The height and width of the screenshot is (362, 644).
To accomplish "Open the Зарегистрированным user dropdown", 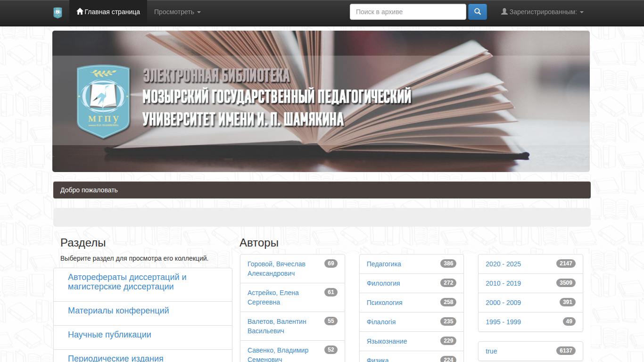I will click(542, 12).
